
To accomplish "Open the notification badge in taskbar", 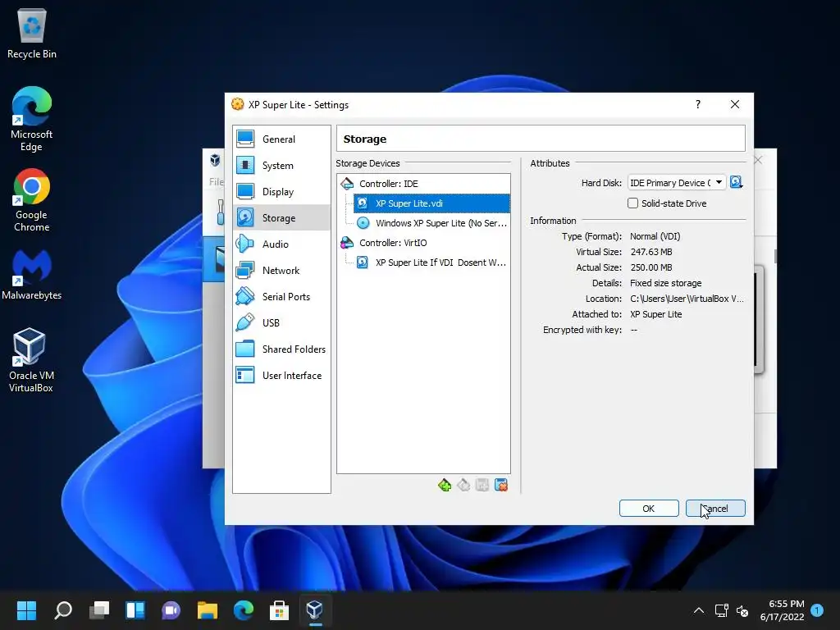I will [817, 609].
